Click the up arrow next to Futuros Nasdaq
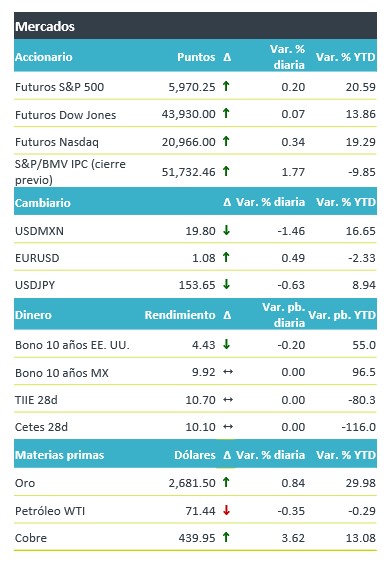Image resolution: width=384 pixels, height=565 pixels. coord(226,141)
